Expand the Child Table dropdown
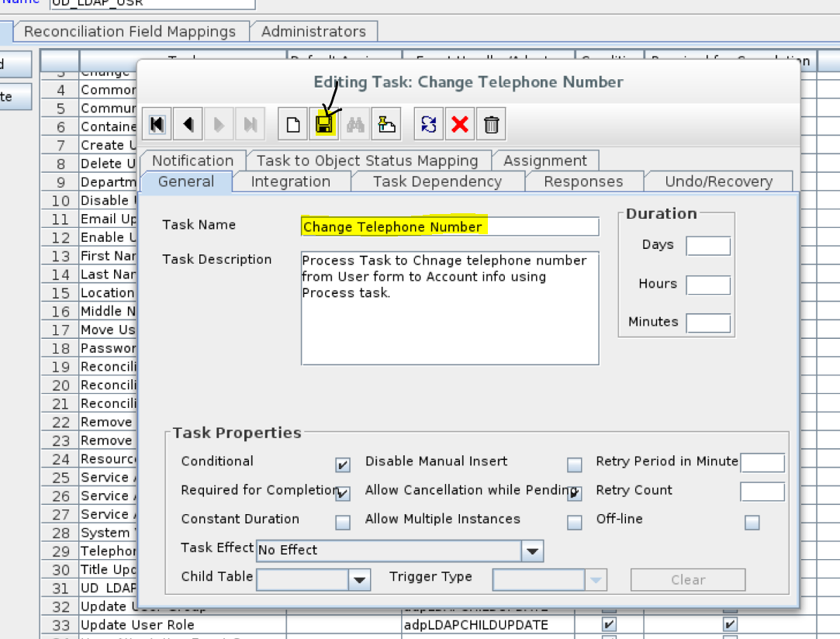The height and width of the screenshot is (639, 840). pyautogui.click(x=358, y=579)
